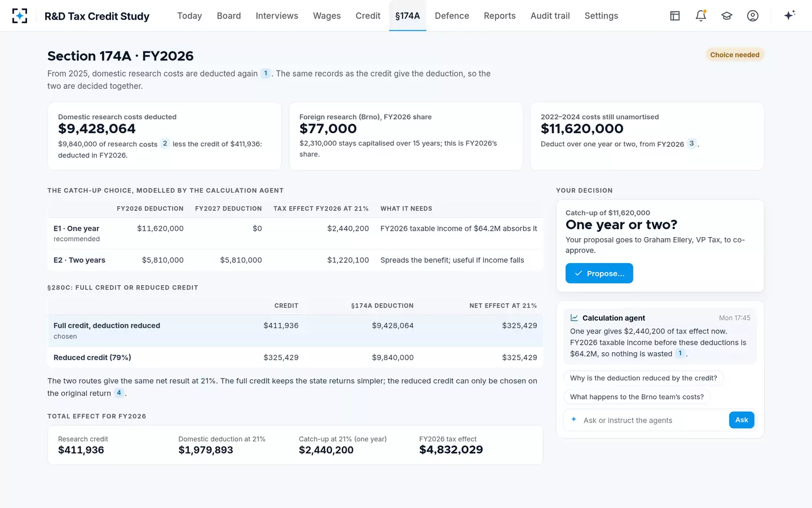Screen dimensions: 812x508
Task: Open the Defence tab
Action: pos(452,16)
